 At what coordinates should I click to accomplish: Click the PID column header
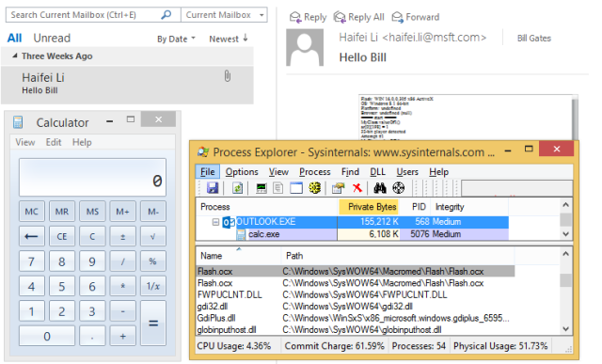point(415,207)
